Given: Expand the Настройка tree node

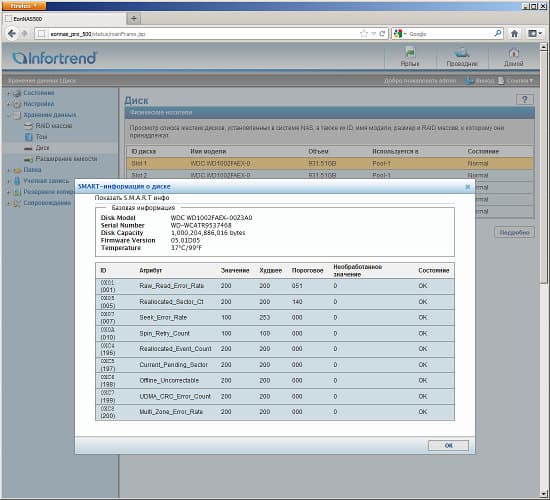Looking at the screenshot, I should (x=9, y=104).
